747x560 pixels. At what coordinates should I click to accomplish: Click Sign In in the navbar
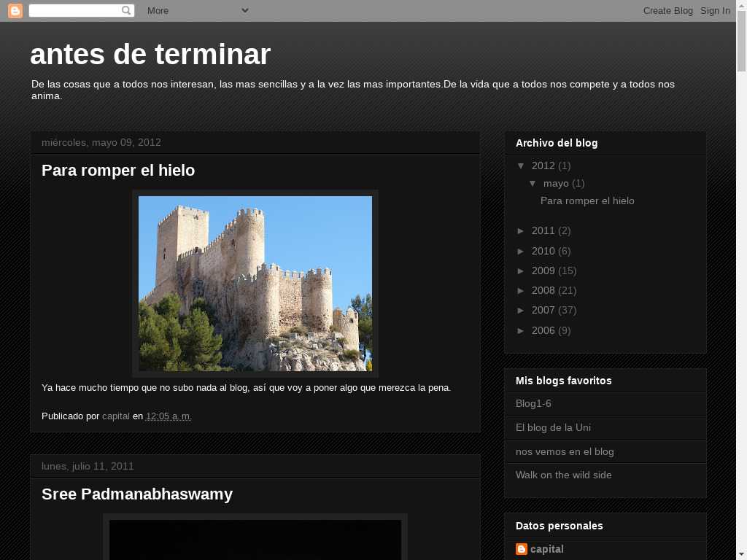pyautogui.click(x=715, y=10)
